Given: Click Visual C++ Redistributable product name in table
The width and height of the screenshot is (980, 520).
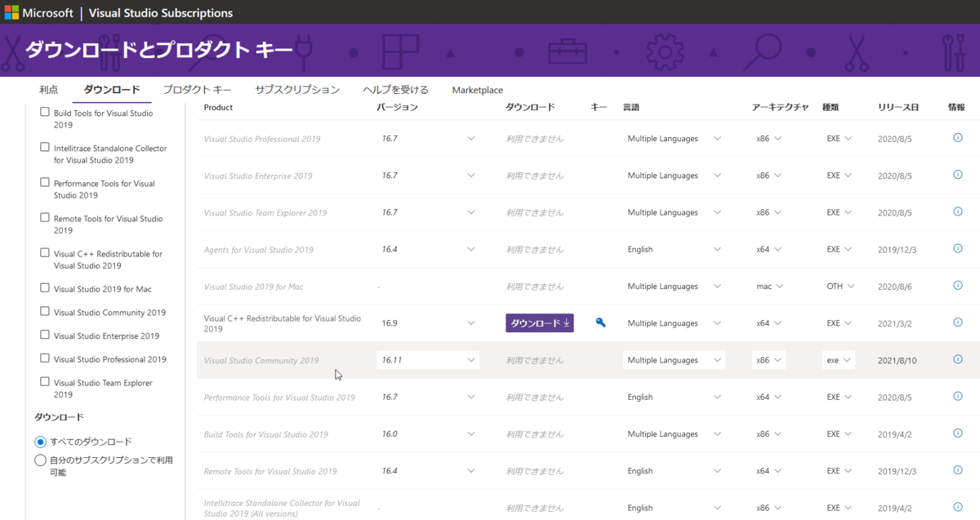Looking at the screenshot, I should 283,323.
